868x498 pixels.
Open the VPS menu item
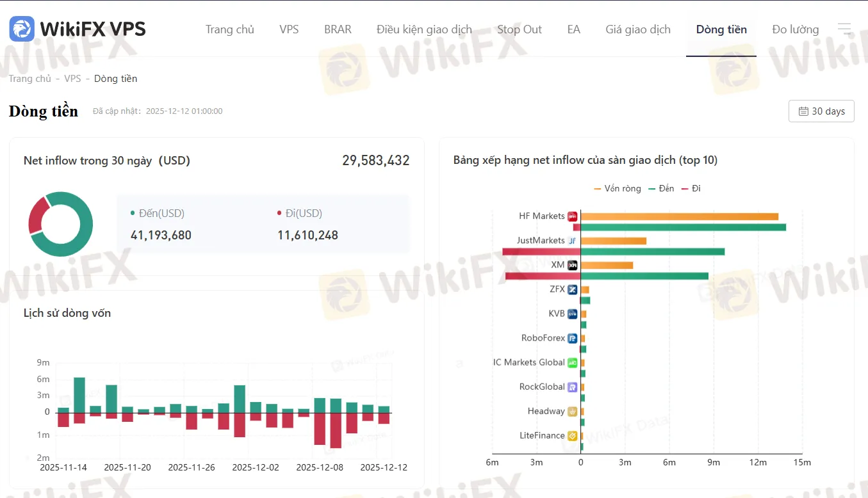pos(289,29)
